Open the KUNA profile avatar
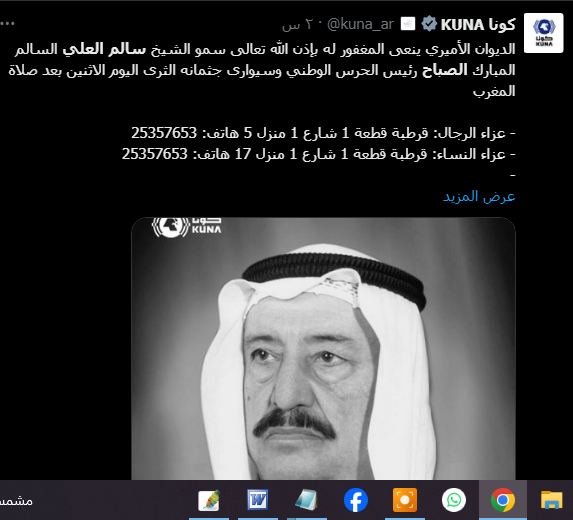The width and height of the screenshot is (573, 520). [543, 33]
